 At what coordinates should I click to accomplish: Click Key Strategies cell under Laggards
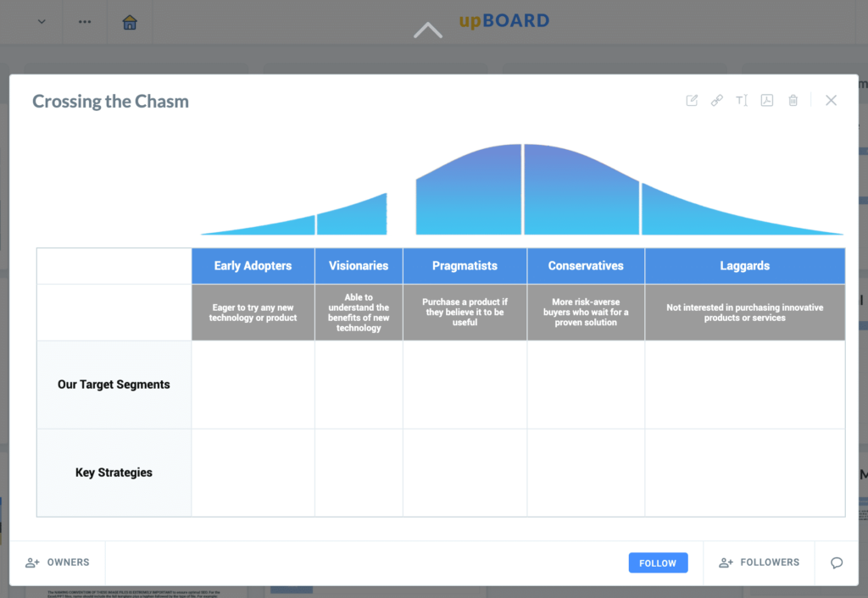tap(745, 473)
